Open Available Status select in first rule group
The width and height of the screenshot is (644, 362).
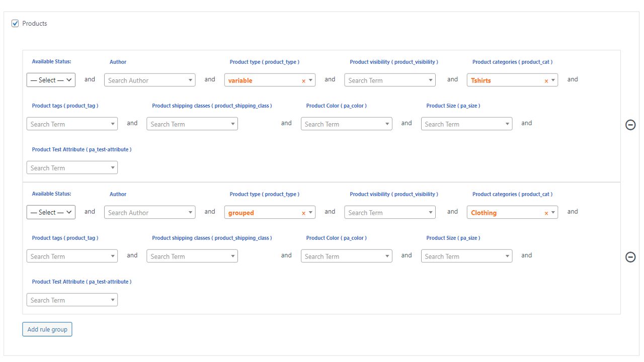click(51, 80)
